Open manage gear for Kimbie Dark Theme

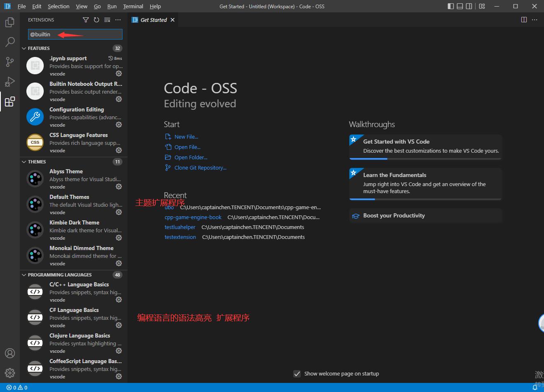[x=119, y=238]
